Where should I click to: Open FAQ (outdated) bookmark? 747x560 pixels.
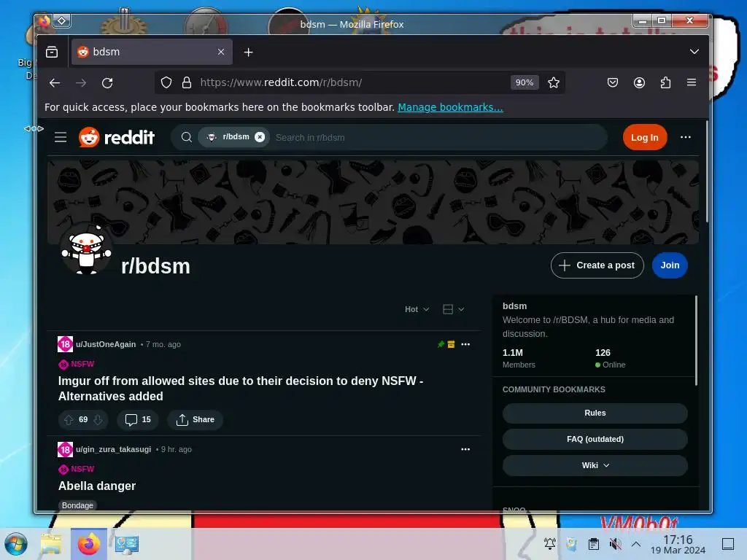[595, 440]
